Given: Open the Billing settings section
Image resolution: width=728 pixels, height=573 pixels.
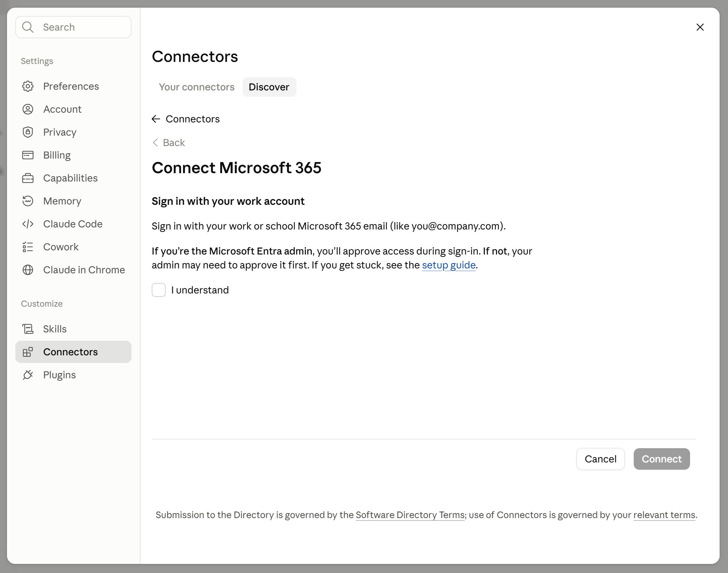Looking at the screenshot, I should (x=73, y=155).
